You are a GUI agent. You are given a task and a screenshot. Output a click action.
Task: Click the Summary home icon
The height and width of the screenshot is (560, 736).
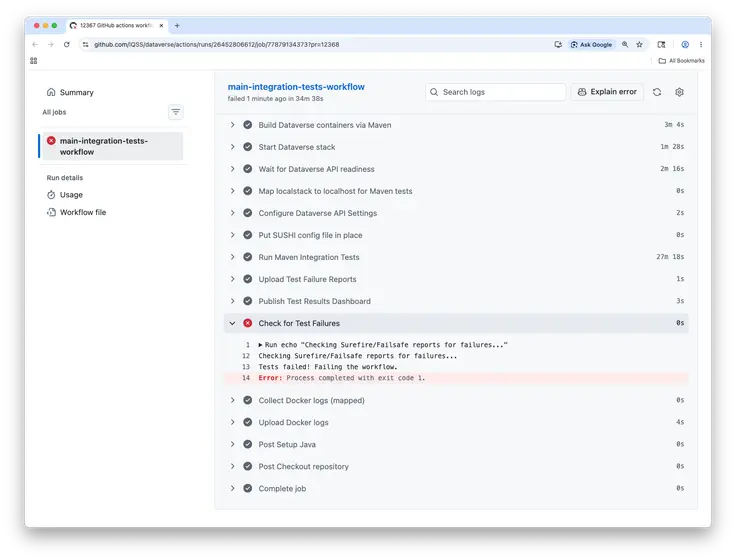click(x=51, y=92)
